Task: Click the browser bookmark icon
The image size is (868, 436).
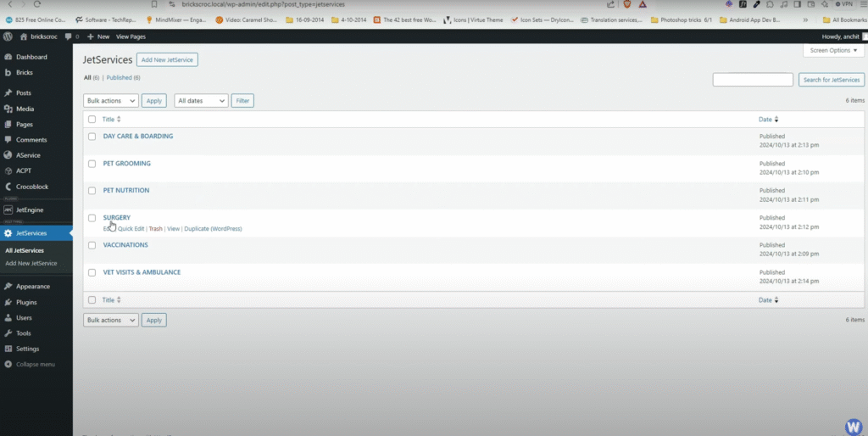Action: (x=154, y=4)
